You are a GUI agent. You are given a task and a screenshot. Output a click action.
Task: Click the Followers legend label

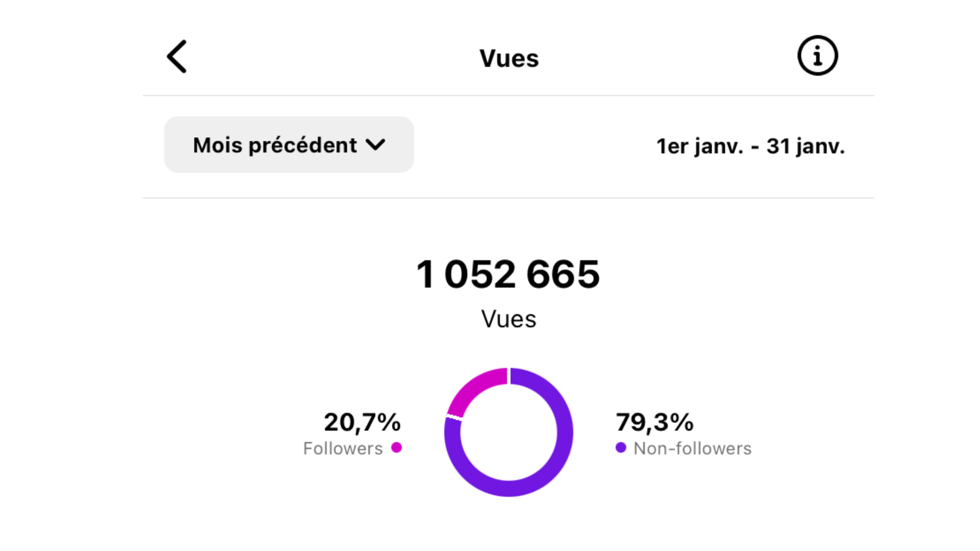tap(342, 449)
